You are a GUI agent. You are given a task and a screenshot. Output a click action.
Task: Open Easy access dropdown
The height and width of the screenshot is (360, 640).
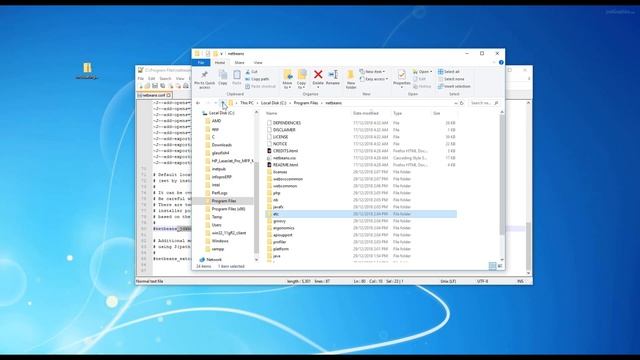pos(374,79)
